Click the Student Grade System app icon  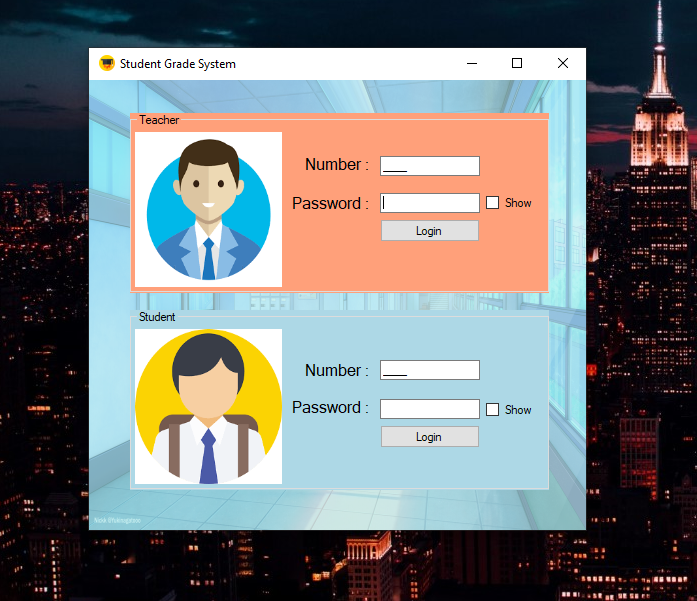pyautogui.click(x=107, y=64)
